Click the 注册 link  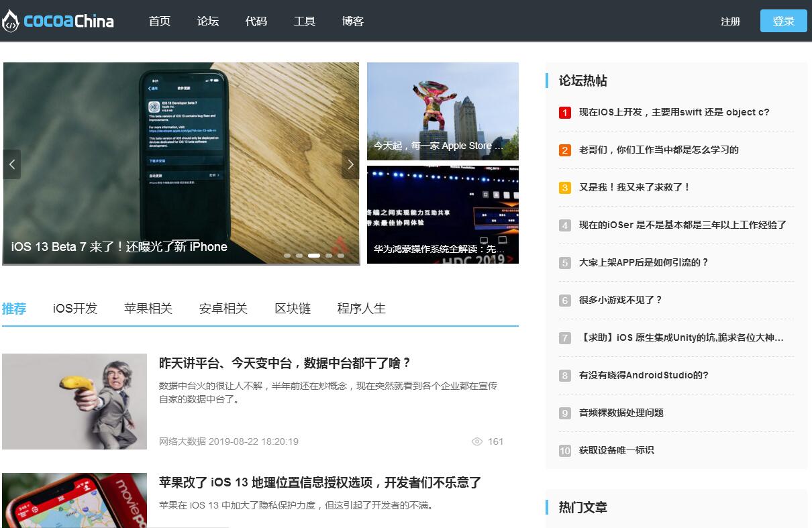tap(730, 21)
